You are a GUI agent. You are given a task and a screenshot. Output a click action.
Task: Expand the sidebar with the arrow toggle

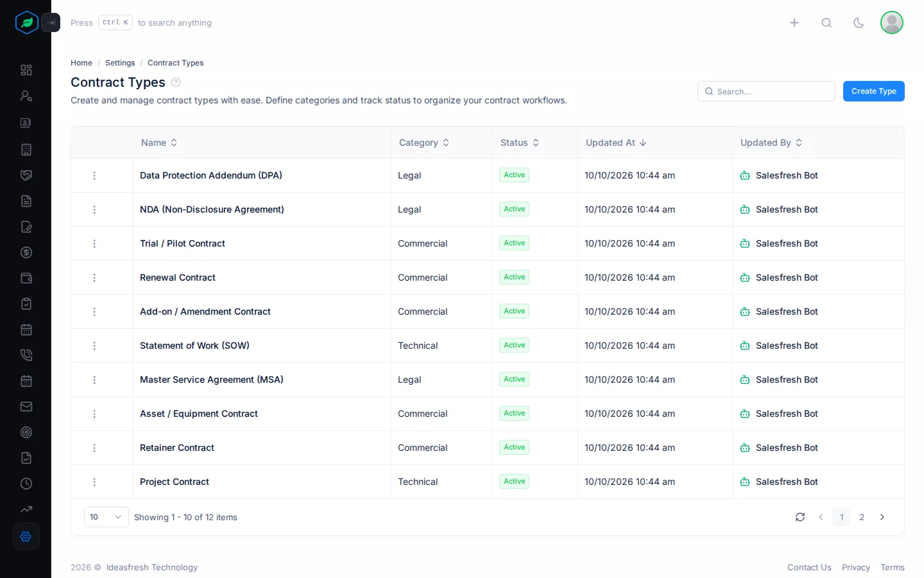click(51, 22)
